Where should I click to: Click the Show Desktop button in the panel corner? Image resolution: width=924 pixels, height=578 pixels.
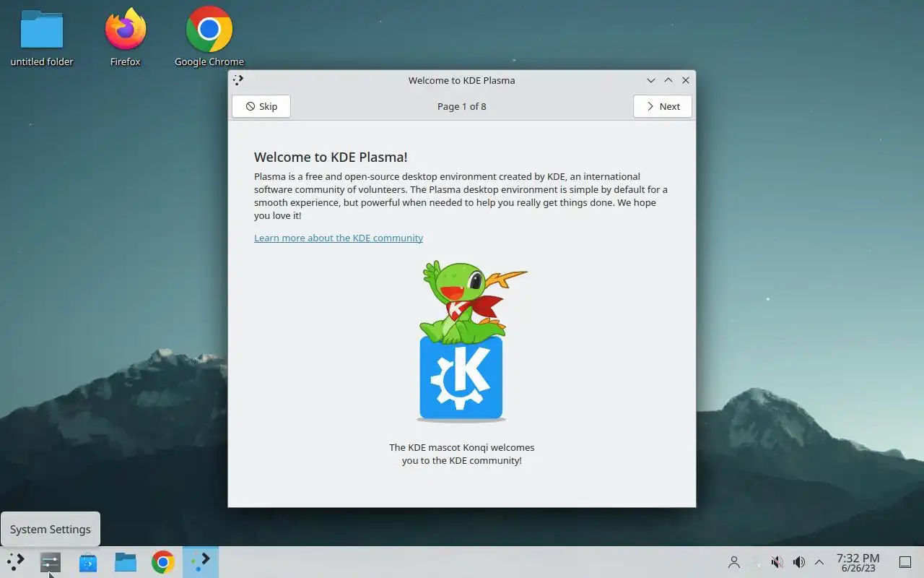tap(905, 562)
